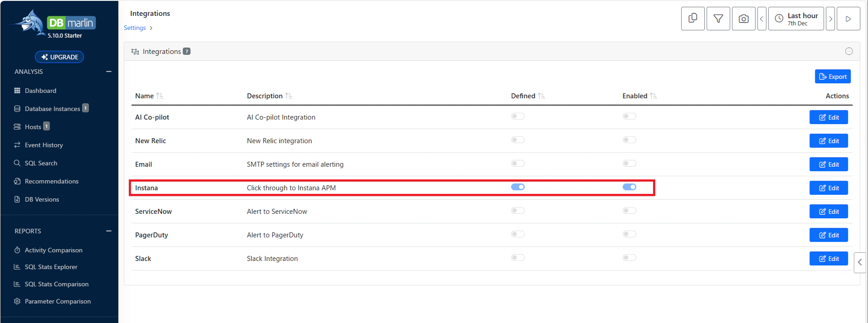This screenshot has height=323, width=868.
Task: Click the SQL Search magnifier icon
Action: pyautogui.click(x=17, y=163)
